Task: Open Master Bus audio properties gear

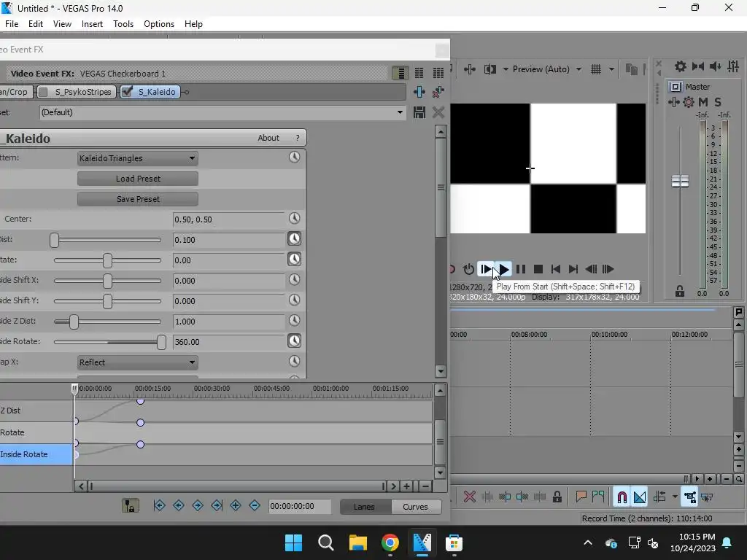Action: click(x=681, y=66)
